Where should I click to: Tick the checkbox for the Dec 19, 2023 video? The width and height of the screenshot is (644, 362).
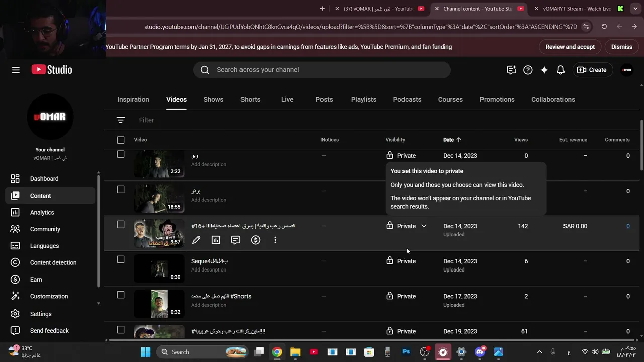121,330
